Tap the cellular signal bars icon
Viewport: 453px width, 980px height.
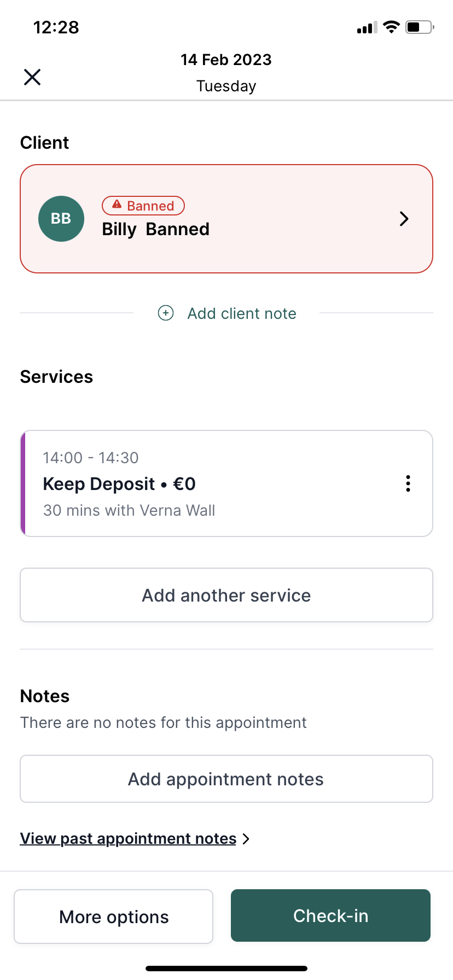click(x=367, y=27)
